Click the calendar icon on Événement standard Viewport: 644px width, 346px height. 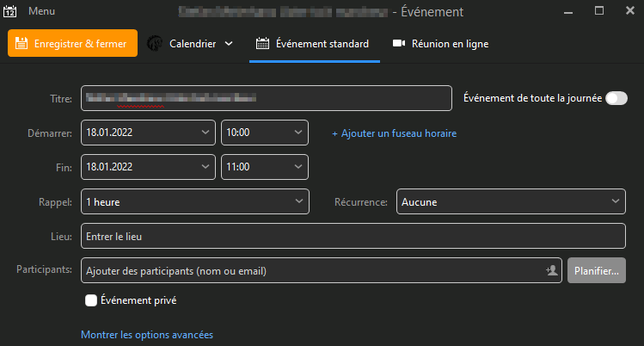pos(263,44)
